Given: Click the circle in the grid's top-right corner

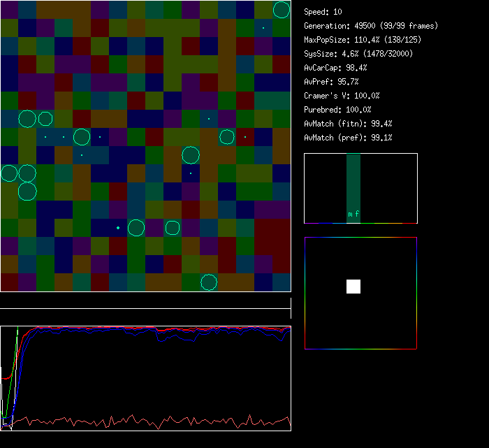Looking at the screenshot, I should pos(281,10).
